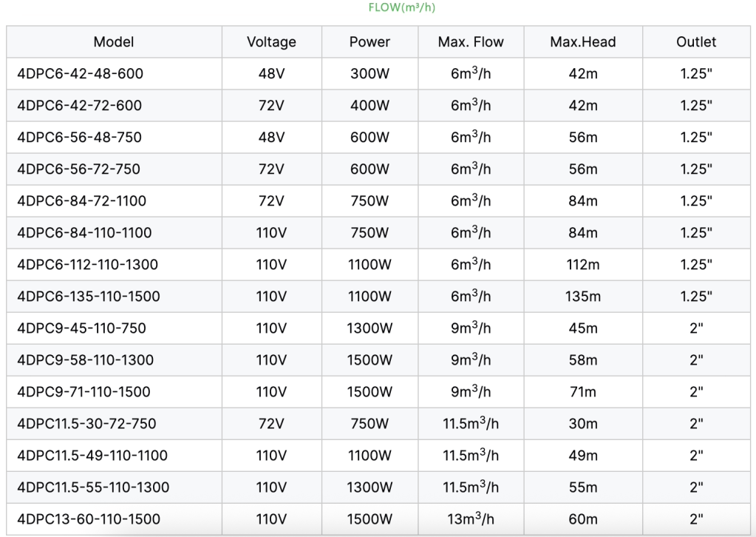756x537 pixels.
Task: Select the 30m max head value
Action: (x=583, y=424)
